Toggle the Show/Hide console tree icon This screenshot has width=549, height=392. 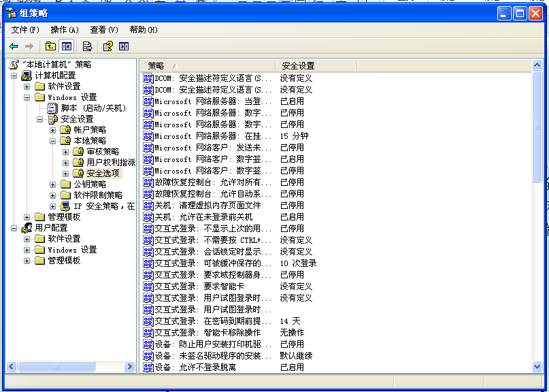[x=66, y=46]
